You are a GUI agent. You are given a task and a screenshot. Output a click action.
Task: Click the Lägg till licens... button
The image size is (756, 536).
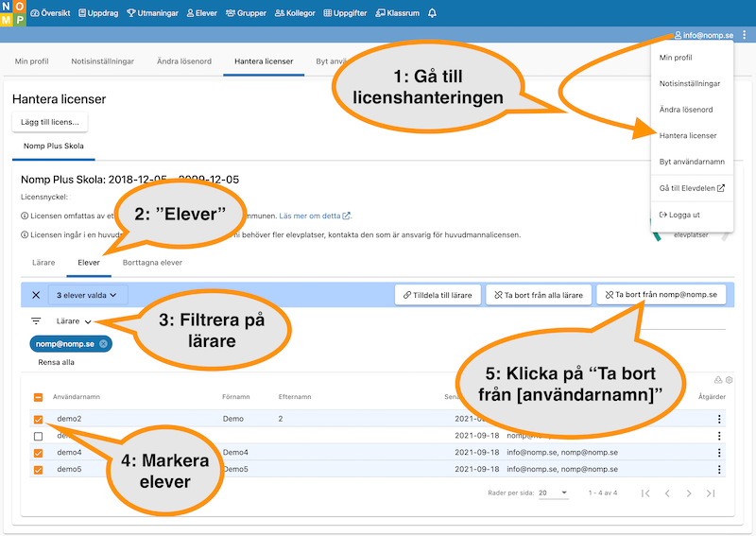pos(50,122)
